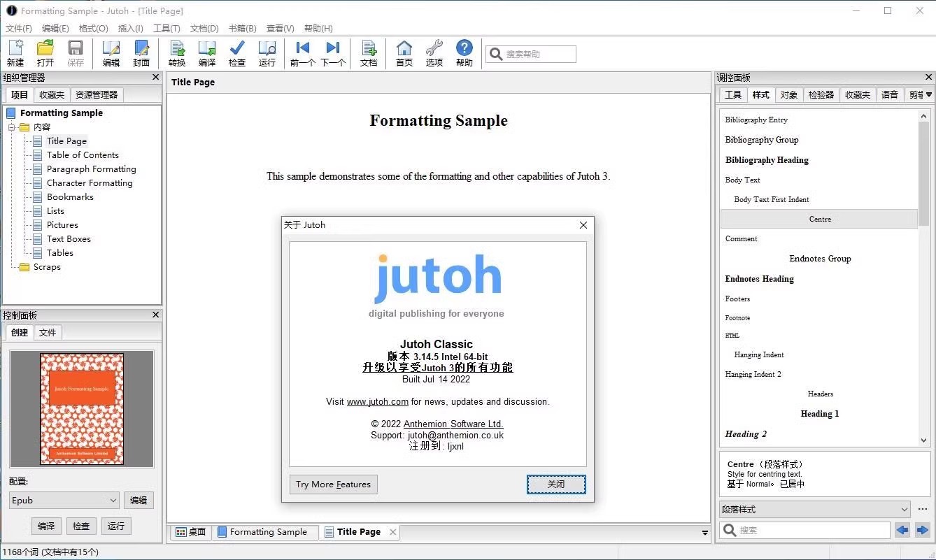Click the 编译 (Compile) toolbar icon
Screen dimensions: 936x560
pyautogui.click(x=207, y=53)
